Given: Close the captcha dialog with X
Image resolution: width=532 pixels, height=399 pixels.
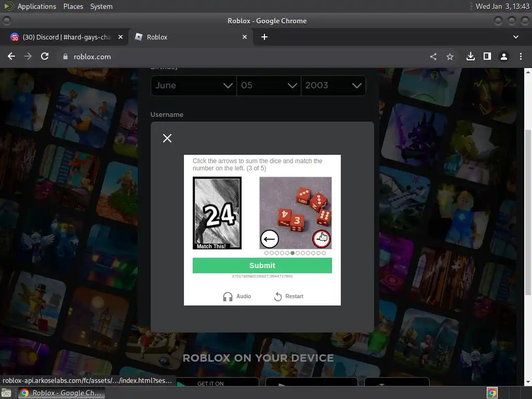Looking at the screenshot, I should (x=167, y=138).
